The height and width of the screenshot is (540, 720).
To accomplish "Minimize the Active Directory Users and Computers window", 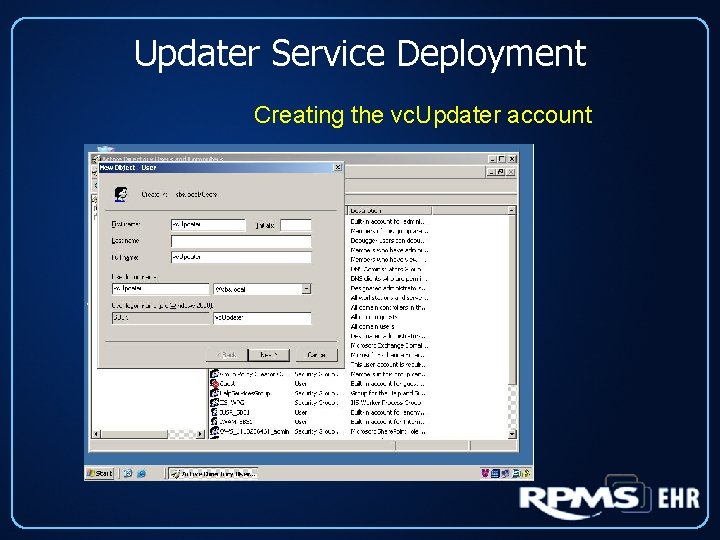I will tap(493, 159).
